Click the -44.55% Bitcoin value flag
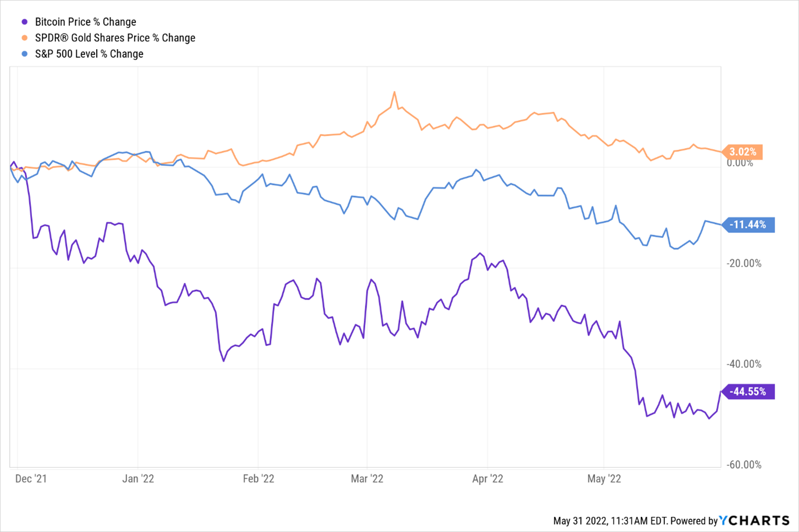This screenshot has height=532, width=799. [x=749, y=392]
